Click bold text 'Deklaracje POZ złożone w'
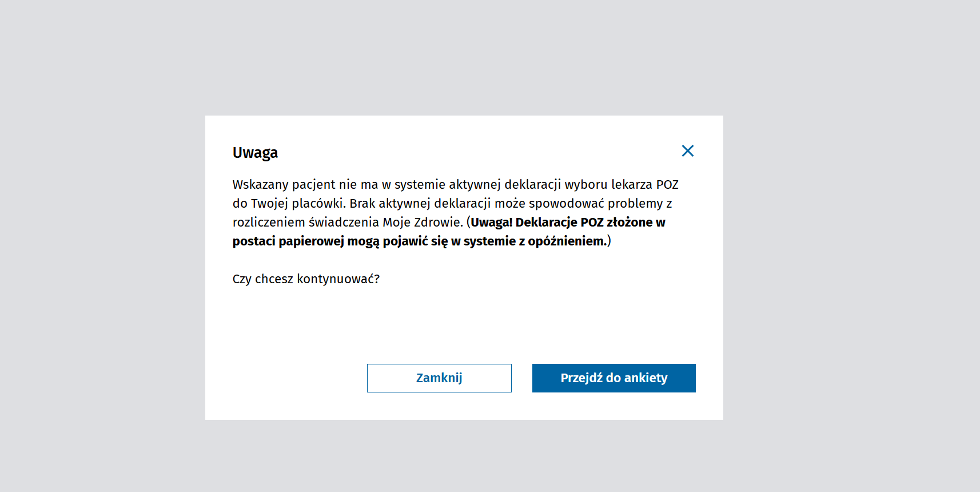Image resolution: width=980 pixels, height=492 pixels. click(590, 223)
